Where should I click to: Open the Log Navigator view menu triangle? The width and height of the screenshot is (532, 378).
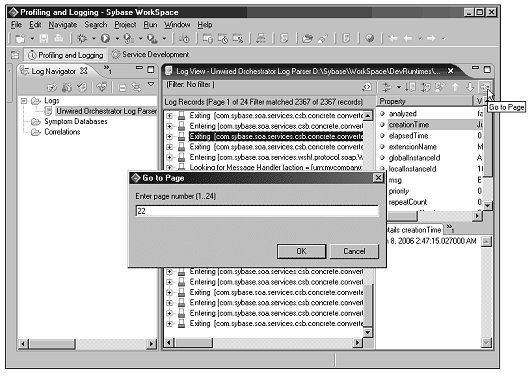tap(151, 84)
